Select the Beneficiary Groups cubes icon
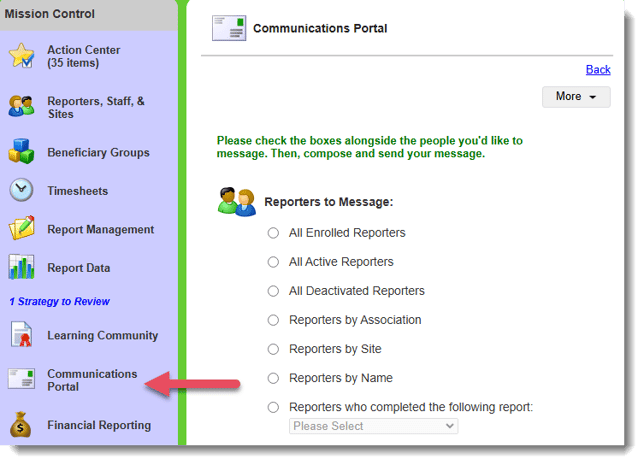Screen dimensions: 644x465 22,153
